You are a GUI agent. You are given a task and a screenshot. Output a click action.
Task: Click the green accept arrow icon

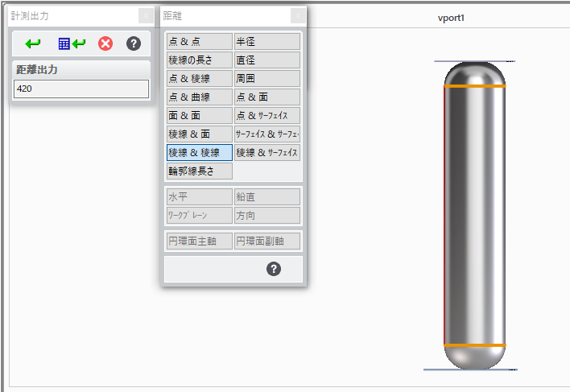33,43
